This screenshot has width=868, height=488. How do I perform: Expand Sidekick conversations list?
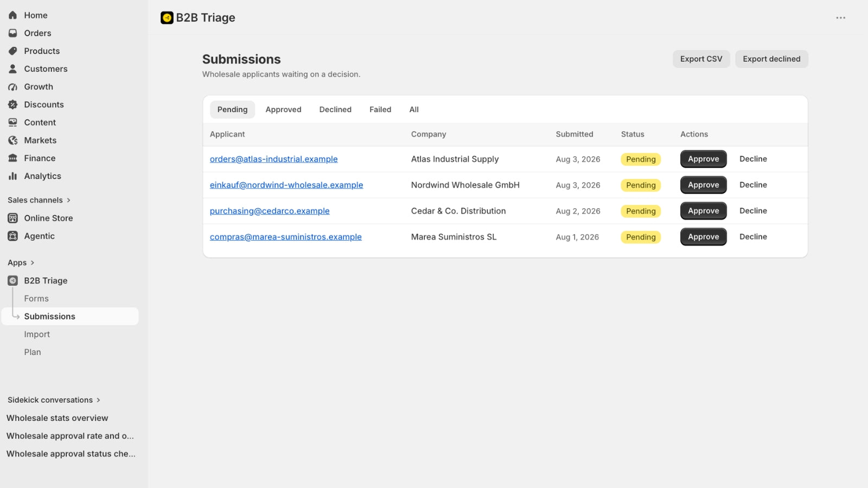pos(54,400)
